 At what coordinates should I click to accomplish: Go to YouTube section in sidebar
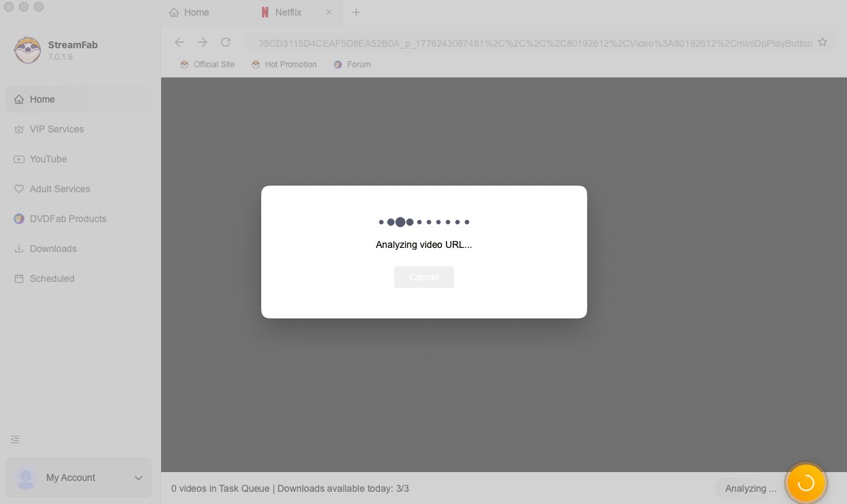(x=48, y=159)
